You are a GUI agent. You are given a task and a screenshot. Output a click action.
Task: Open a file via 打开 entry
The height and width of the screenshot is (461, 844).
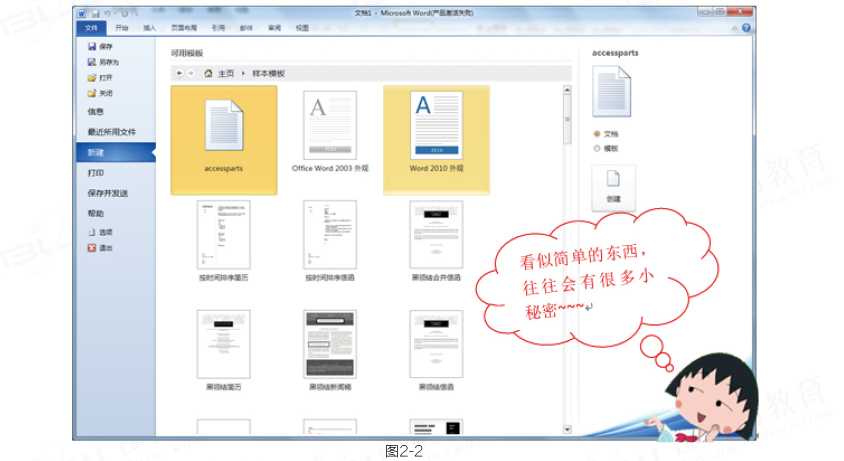pyautogui.click(x=100, y=78)
